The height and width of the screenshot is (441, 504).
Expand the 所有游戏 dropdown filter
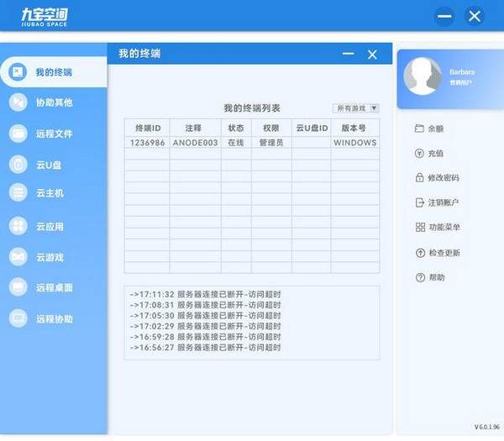(x=357, y=108)
